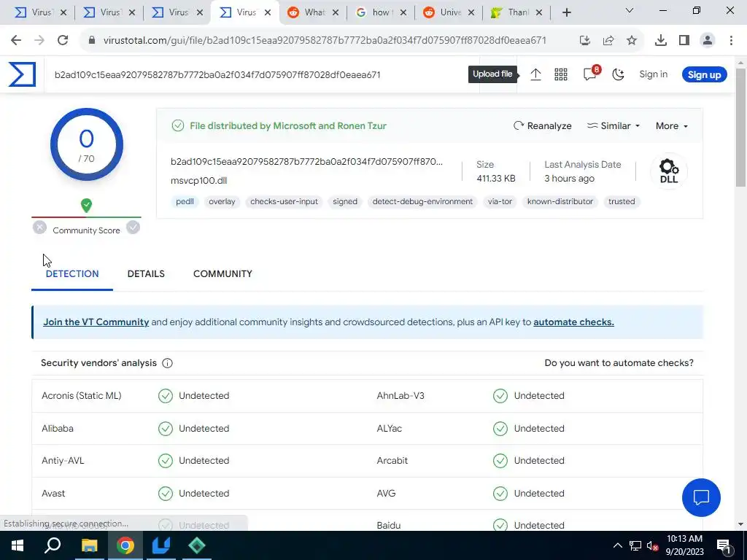Switch to the DETECTION tab
This screenshot has height=560, width=747.
tap(72, 274)
